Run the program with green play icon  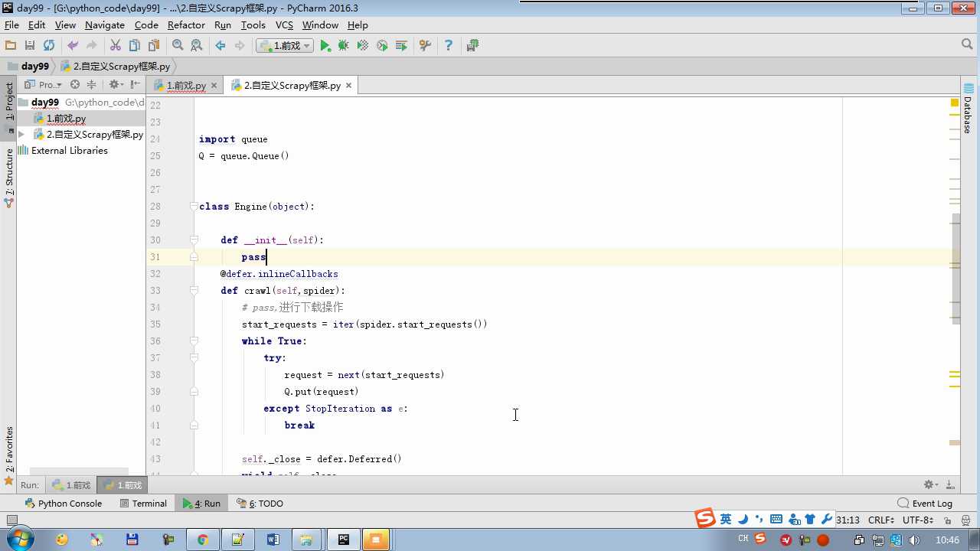(x=325, y=46)
